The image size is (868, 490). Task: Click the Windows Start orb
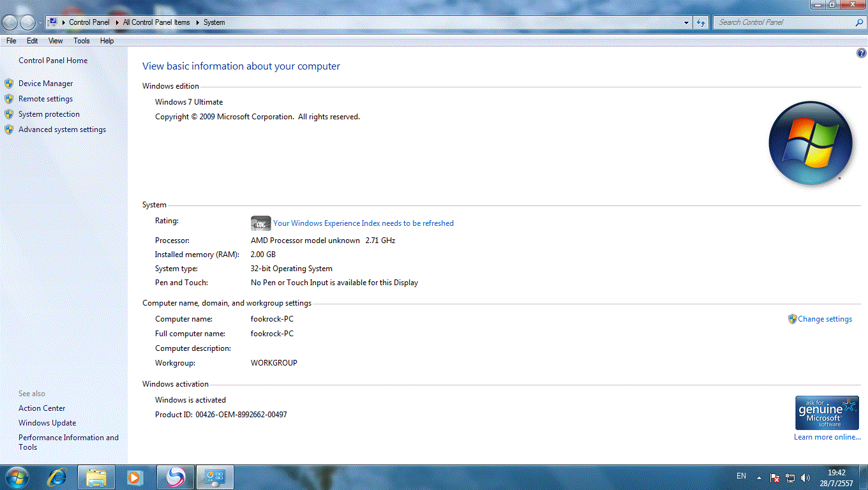pyautogui.click(x=17, y=477)
